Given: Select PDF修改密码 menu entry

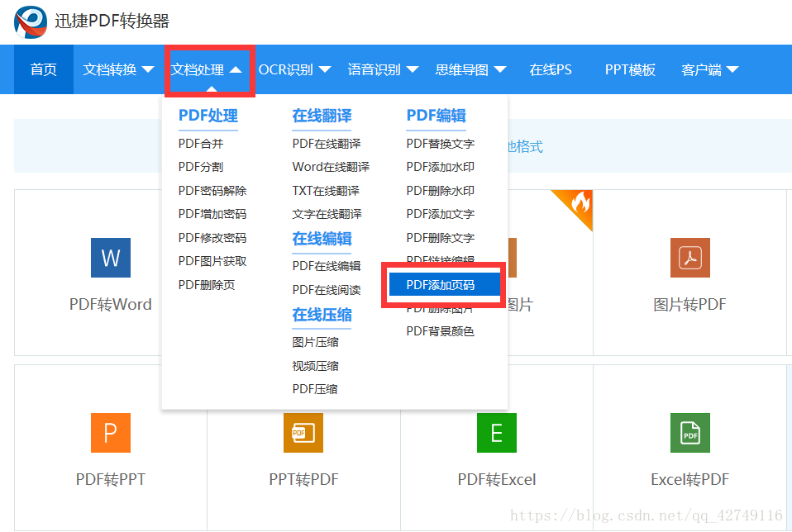Looking at the screenshot, I should (x=212, y=238).
